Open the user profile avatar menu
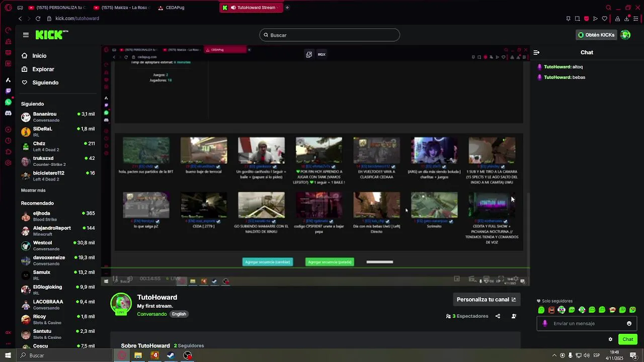The height and width of the screenshot is (362, 644). pos(625,35)
